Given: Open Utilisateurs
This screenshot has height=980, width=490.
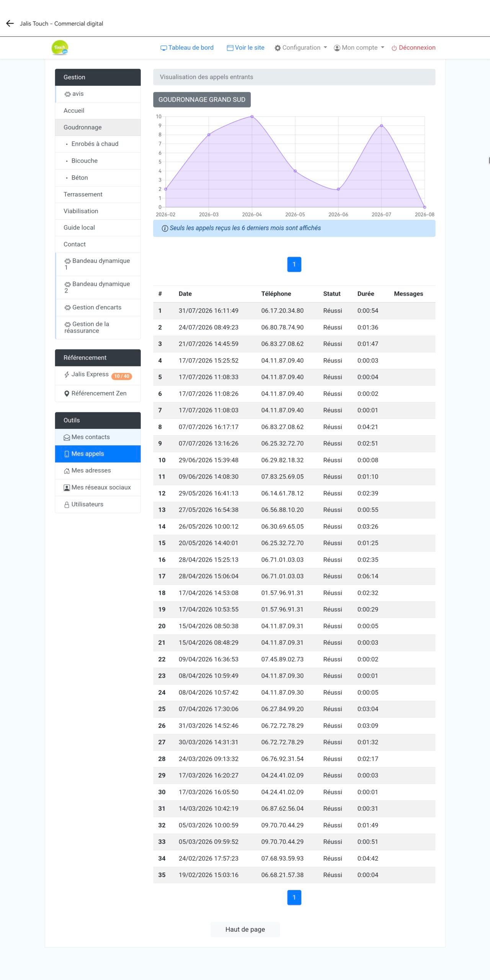Looking at the screenshot, I should click(98, 504).
